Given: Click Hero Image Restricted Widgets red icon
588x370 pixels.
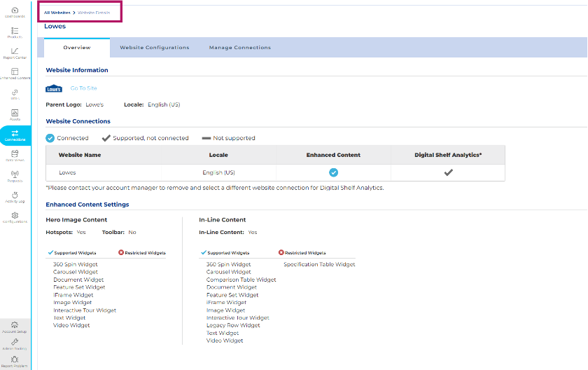Looking at the screenshot, I should [x=120, y=252].
